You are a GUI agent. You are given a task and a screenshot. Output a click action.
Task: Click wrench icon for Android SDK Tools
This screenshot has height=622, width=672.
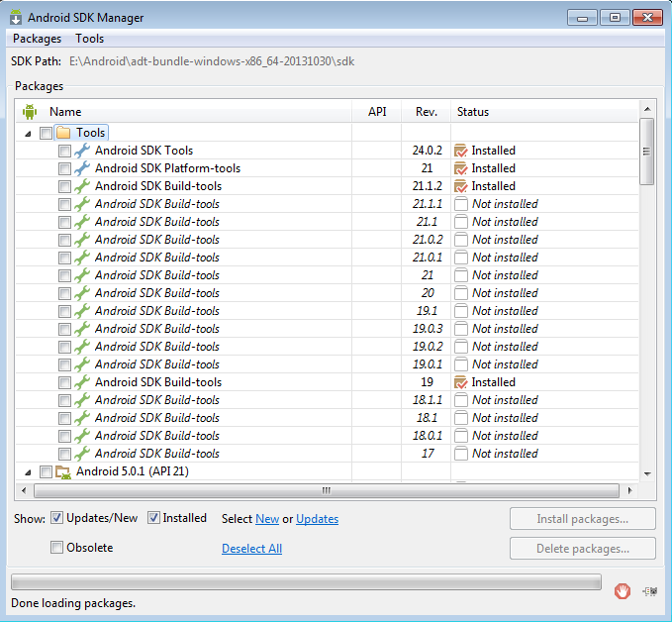(82, 151)
